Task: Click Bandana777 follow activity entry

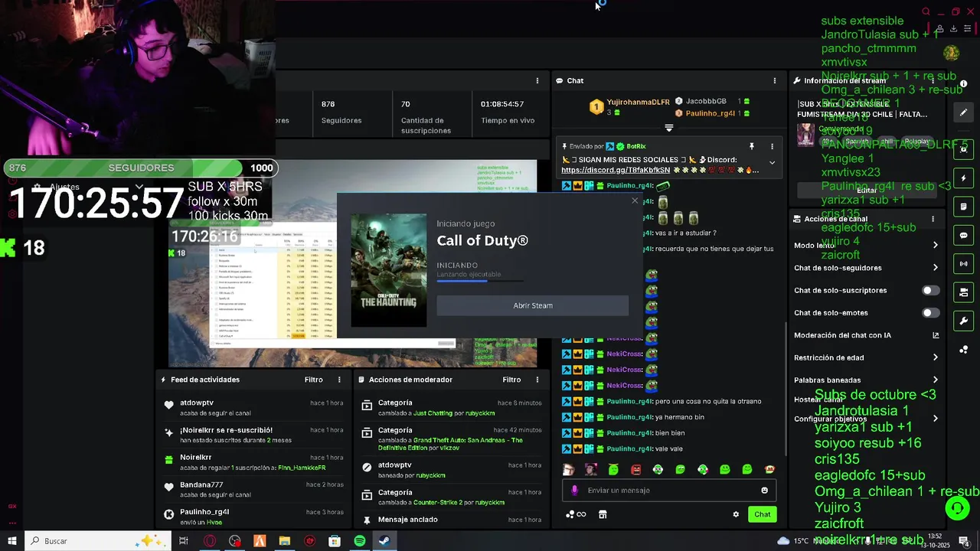Action: pyautogui.click(x=253, y=490)
